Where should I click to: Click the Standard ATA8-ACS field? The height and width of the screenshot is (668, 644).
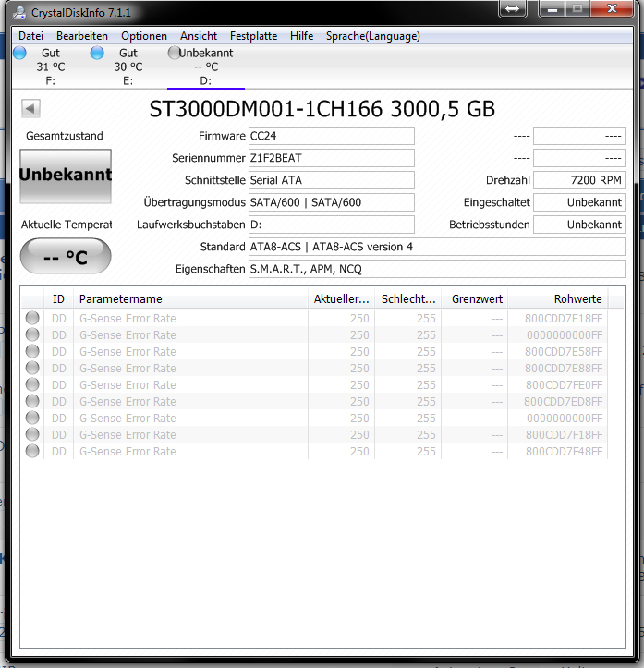(x=437, y=247)
